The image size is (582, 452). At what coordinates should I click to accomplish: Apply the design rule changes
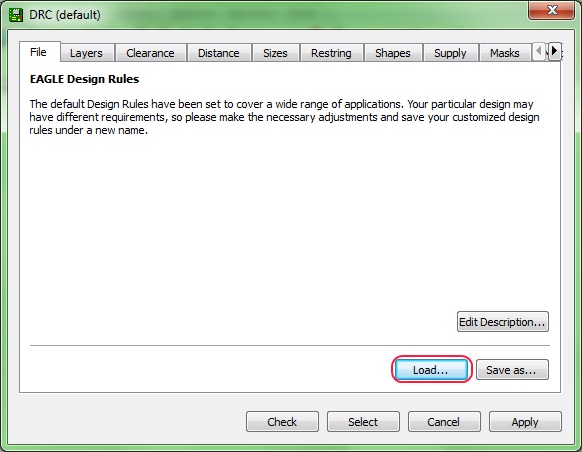point(525,422)
